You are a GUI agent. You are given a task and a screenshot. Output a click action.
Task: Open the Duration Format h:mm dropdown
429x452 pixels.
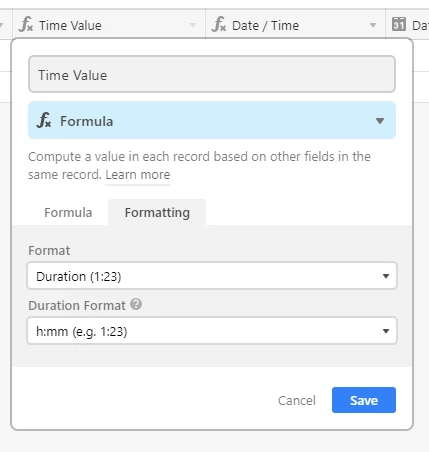[x=212, y=331]
